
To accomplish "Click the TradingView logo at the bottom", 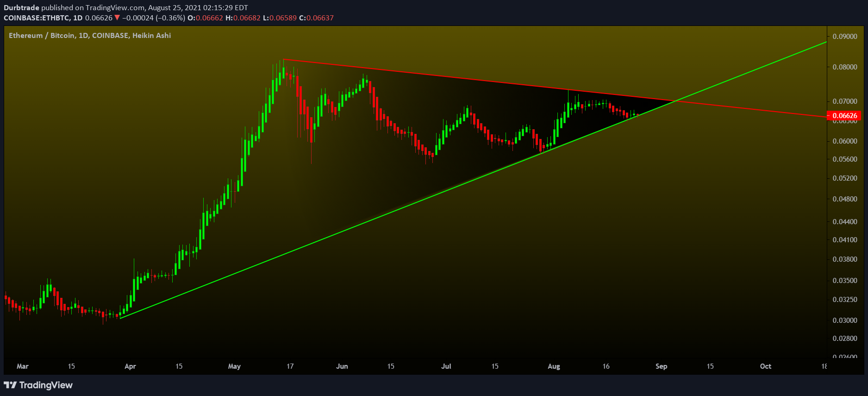I will coord(38,385).
